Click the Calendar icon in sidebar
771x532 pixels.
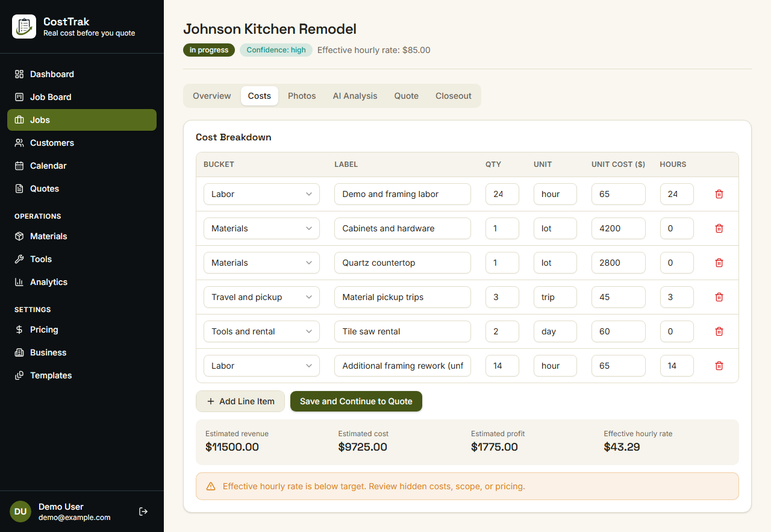tap(19, 166)
